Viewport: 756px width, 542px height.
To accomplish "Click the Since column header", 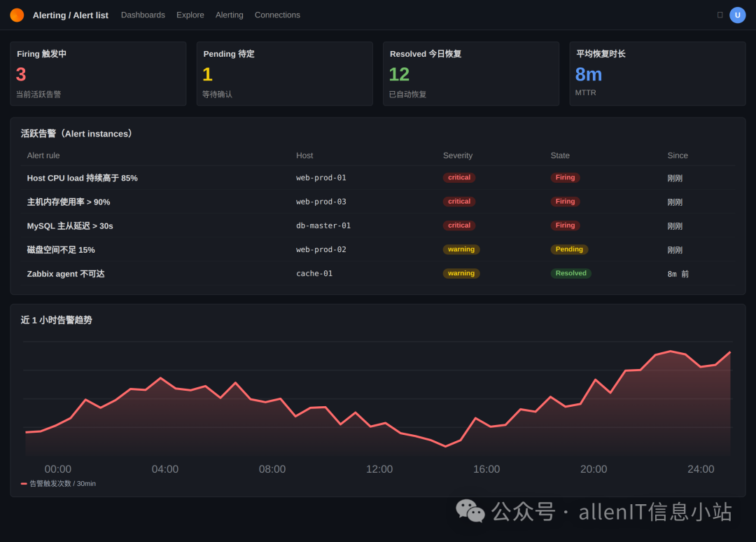I will click(x=678, y=155).
